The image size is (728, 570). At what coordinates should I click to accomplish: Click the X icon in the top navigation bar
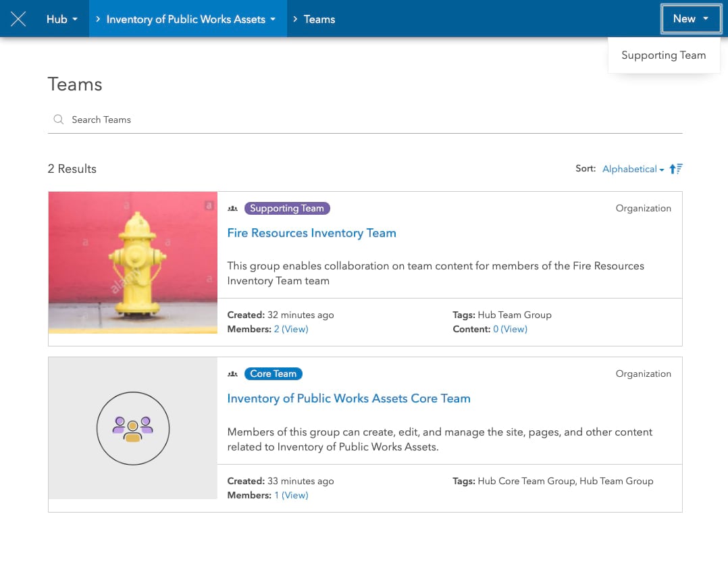coord(18,18)
